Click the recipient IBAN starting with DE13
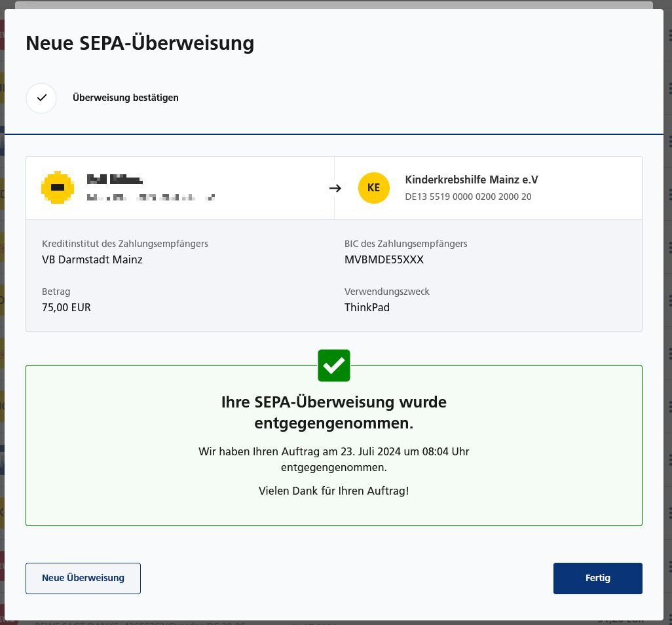672x625 pixels. [468, 197]
